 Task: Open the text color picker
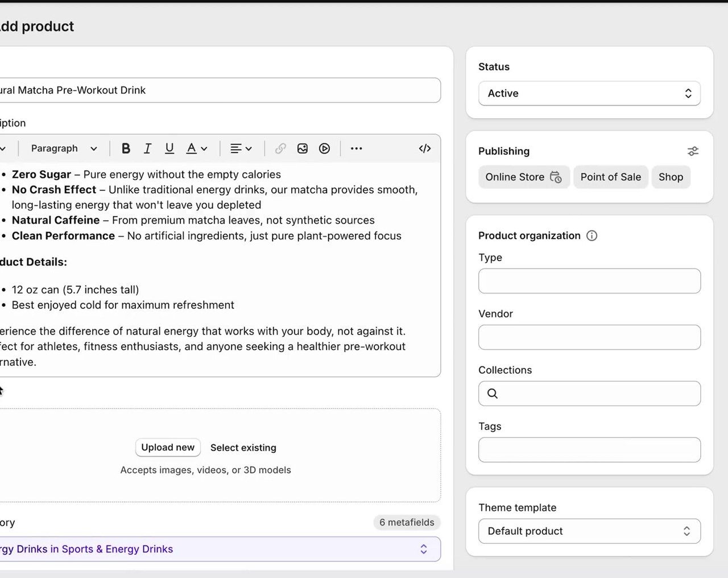[197, 148]
